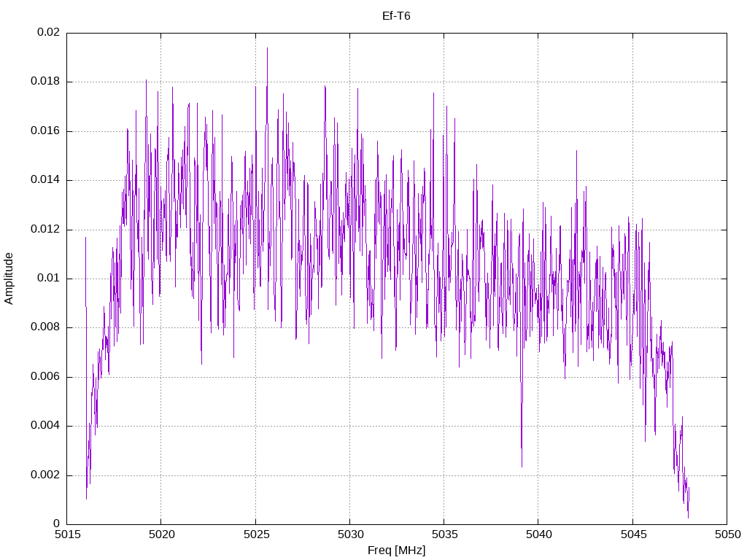The image size is (747, 560).
Task: Click the plot title Ef-T6
Action: coord(396,16)
